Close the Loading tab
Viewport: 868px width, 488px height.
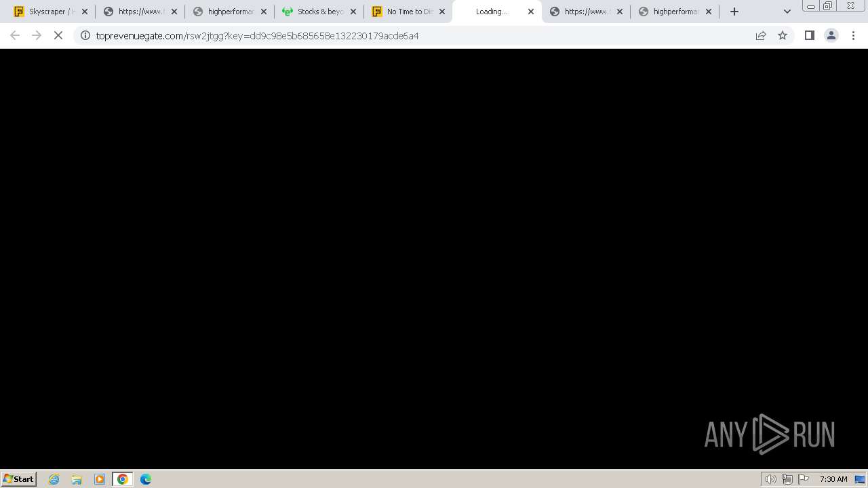click(x=531, y=12)
